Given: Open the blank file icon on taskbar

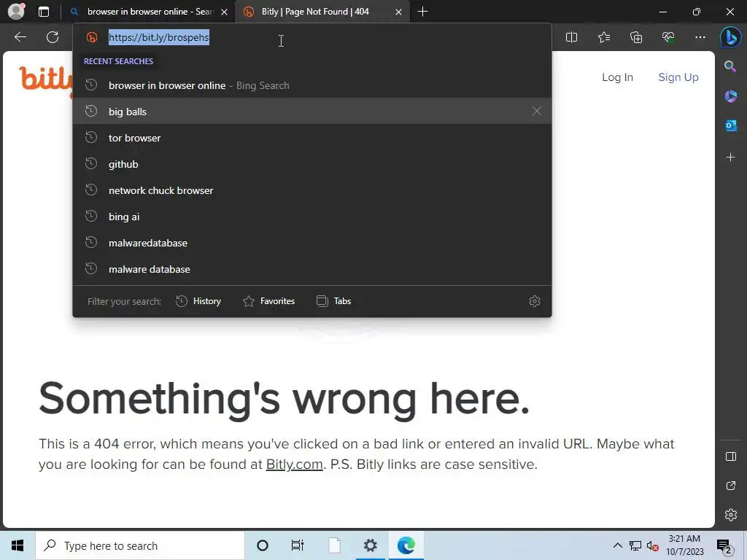Looking at the screenshot, I should point(334,545).
